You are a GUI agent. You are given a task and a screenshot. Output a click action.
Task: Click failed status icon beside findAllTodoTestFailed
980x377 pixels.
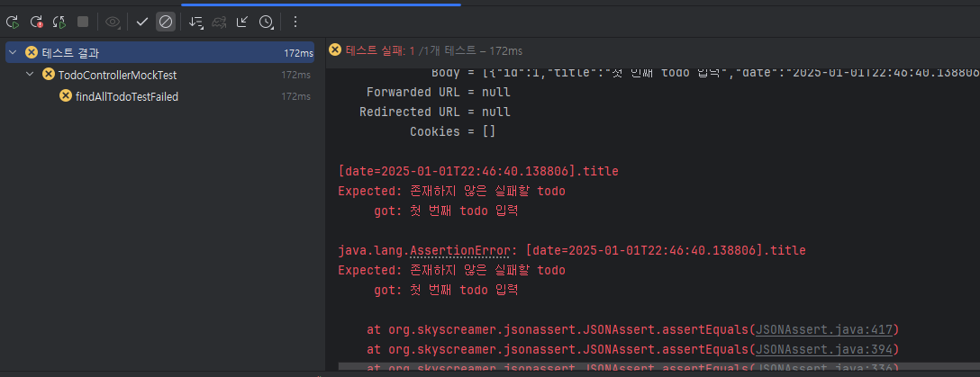point(66,95)
